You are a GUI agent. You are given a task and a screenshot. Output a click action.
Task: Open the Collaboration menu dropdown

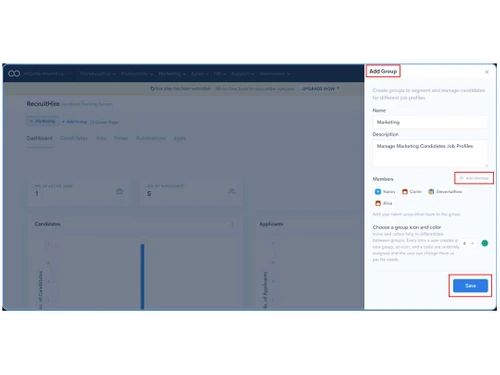coord(98,74)
